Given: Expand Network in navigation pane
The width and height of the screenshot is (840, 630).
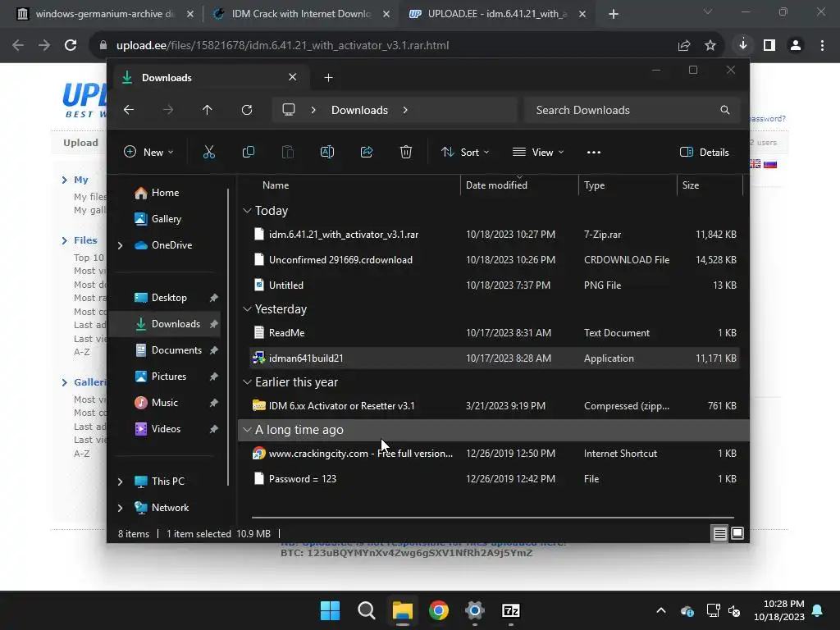Looking at the screenshot, I should [120, 508].
